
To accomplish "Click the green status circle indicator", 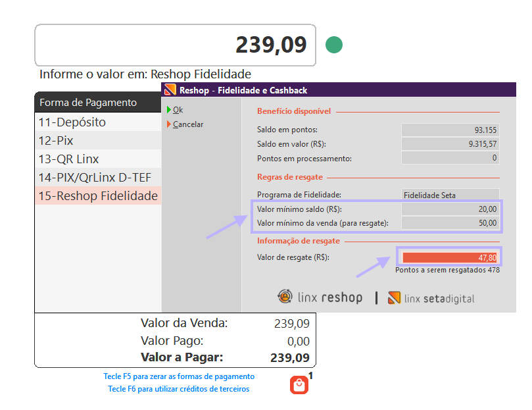I will pos(334,45).
